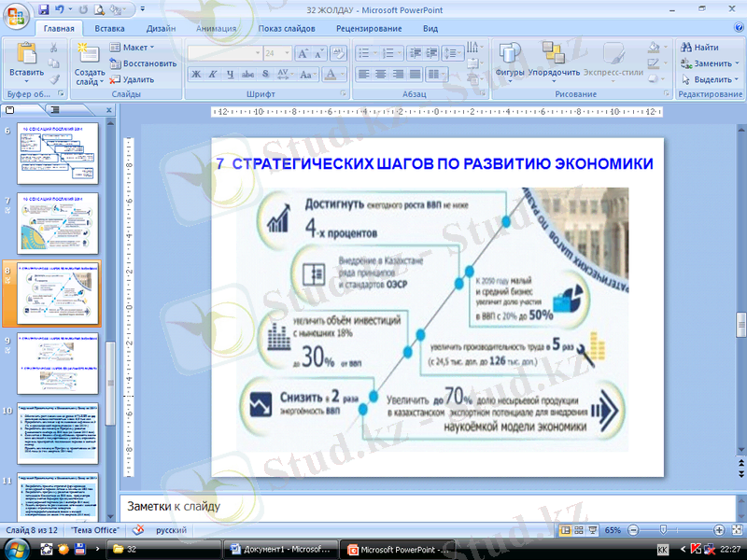Switch to slide sorter view

tap(578, 530)
